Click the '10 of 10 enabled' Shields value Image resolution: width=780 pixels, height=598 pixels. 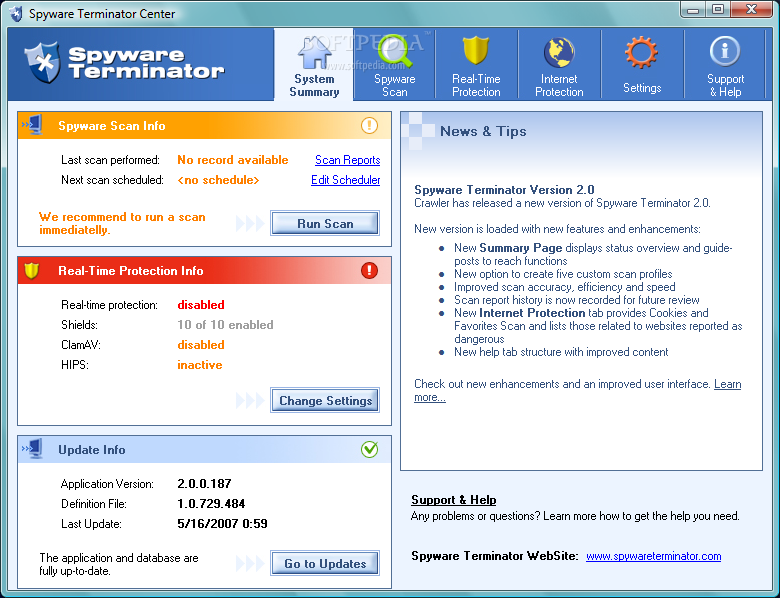coord(225,324)
